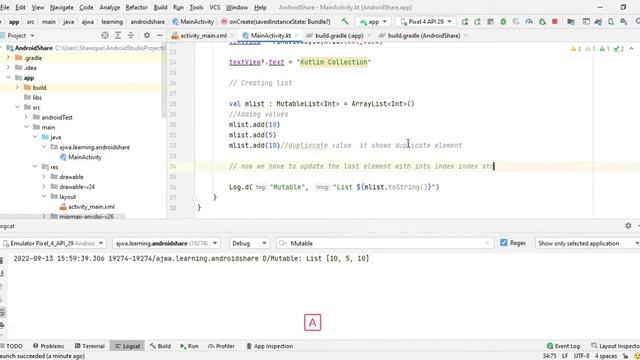Click 4 spaces indent in status bar

click(606, 356)
